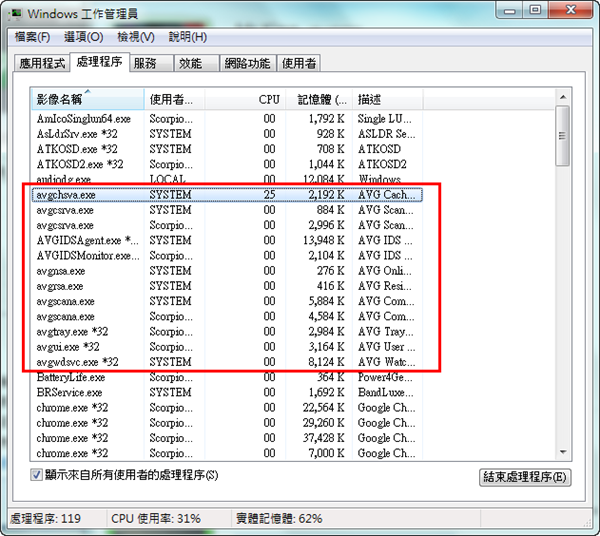Go to the 網路功能 tab

(x=248, y=63)
